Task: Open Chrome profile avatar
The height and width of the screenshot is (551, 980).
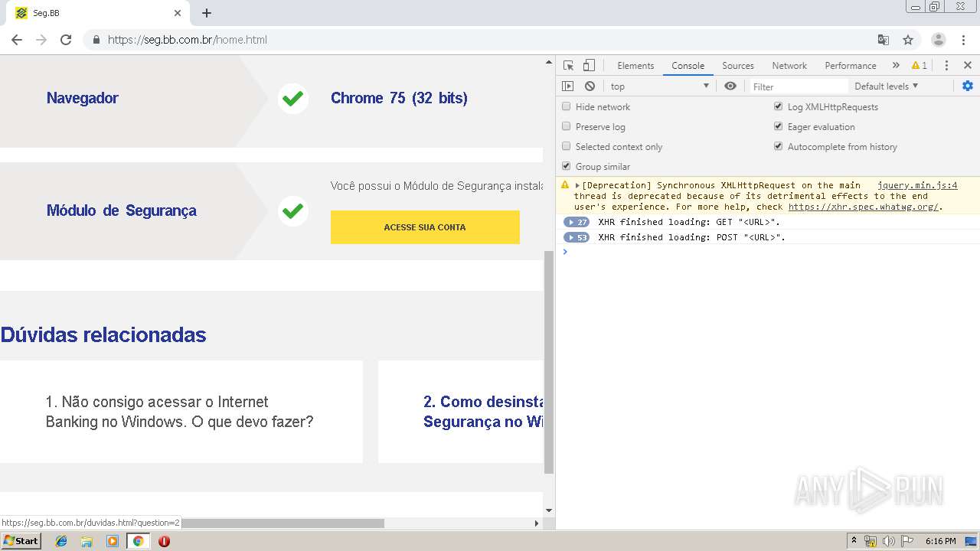Action: [939, 40]
